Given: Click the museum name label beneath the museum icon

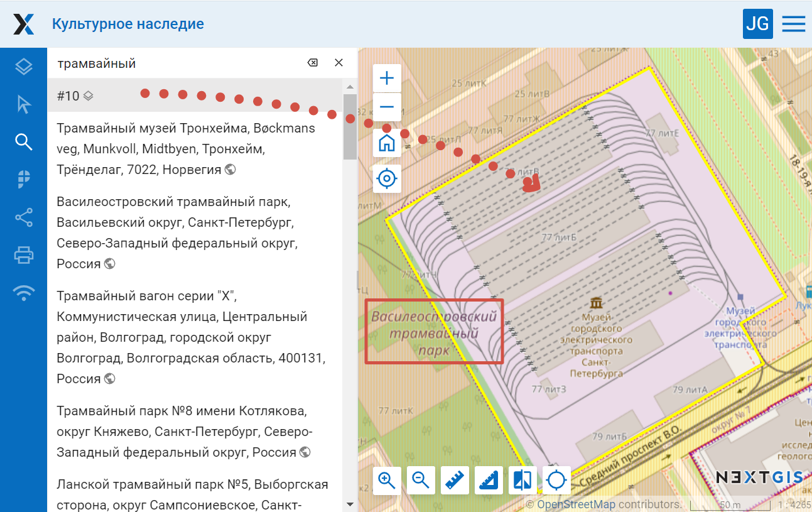Looking at the screenshot, I should 596,346.
